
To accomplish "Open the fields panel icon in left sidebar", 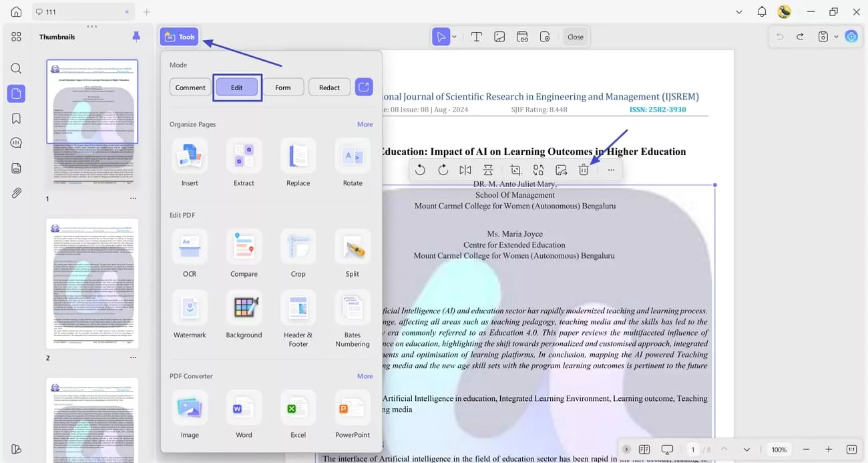I will [x=16, y=168].
